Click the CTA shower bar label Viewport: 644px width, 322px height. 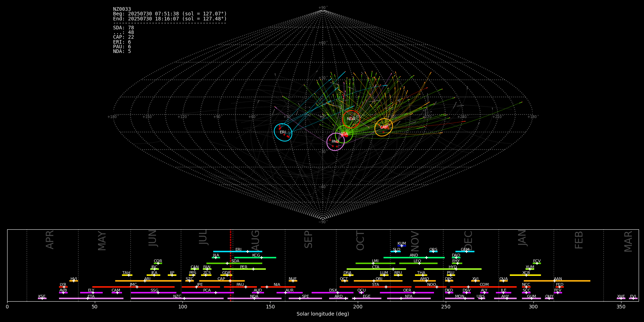(x=376, y=267)
